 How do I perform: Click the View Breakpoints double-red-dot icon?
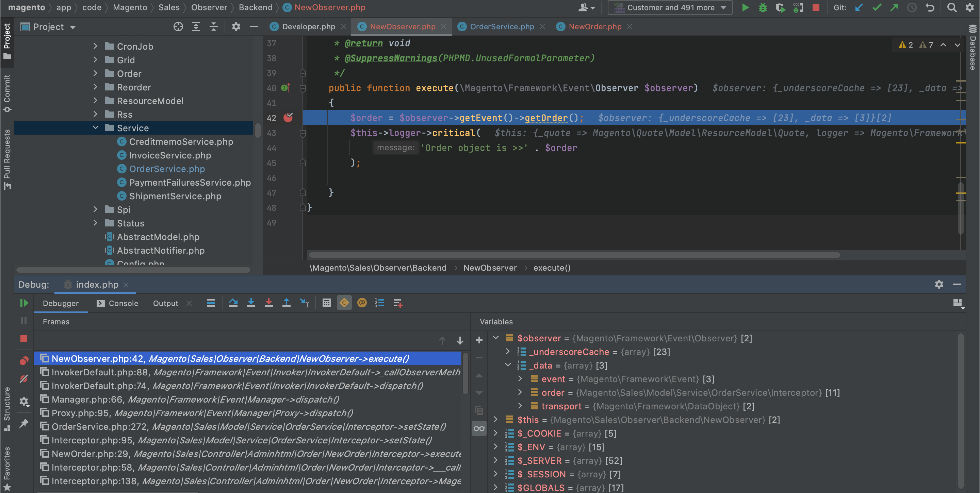pos(24,361)
